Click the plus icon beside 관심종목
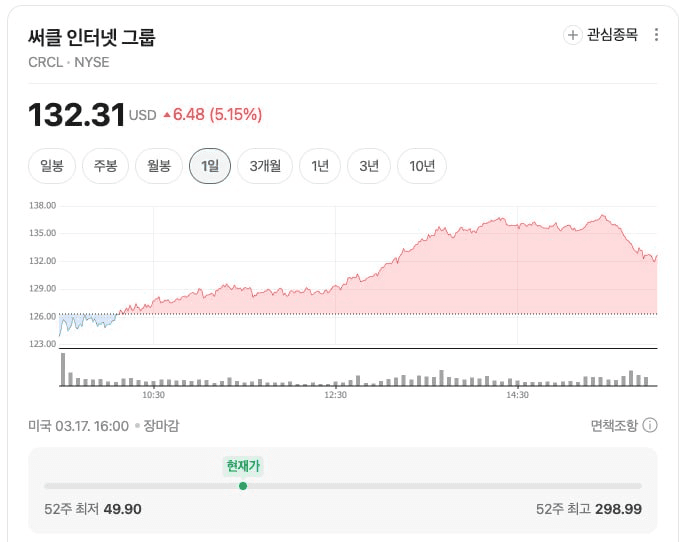The width and height of the screenshot is (700, 542). pos(573,35)
